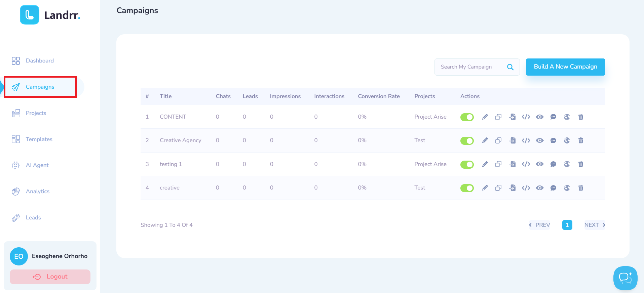Open Analytics in the sidebar
The height and width of the screenshot is (293, 644).
coord(38,191)
